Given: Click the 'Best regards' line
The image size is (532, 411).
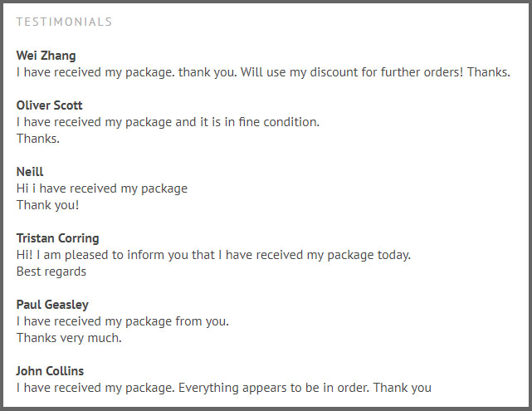Looking at the screenshot, I should click(x=51, y=272).
